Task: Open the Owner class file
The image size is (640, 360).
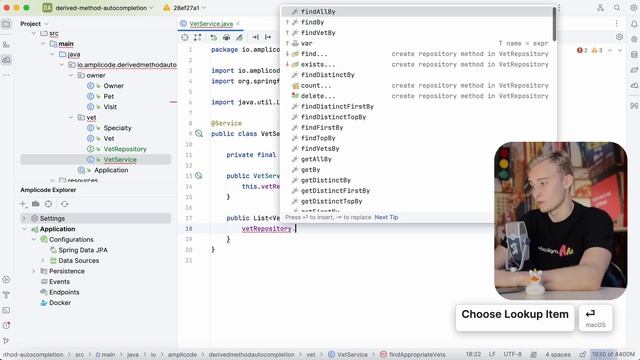Action: click(x=113, y=86)
